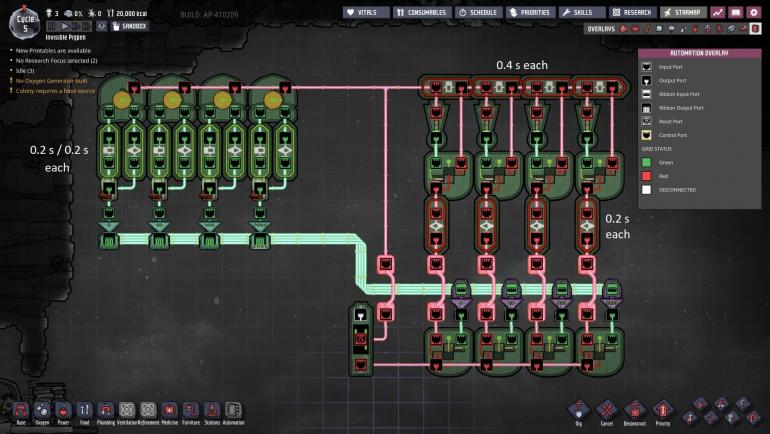Click the Disconnected grid status swatch
The height and width of the screenshot is (434, 770).
(647, 190)
